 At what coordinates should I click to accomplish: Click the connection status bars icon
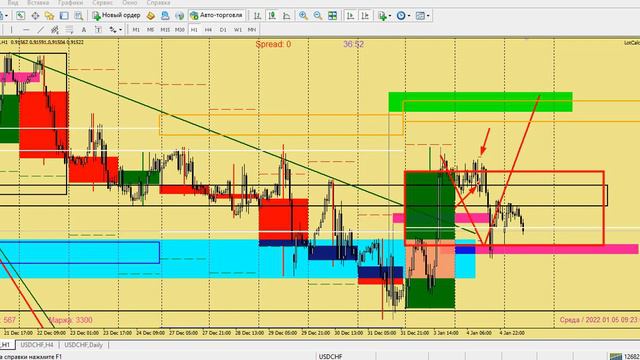(616, 357)
